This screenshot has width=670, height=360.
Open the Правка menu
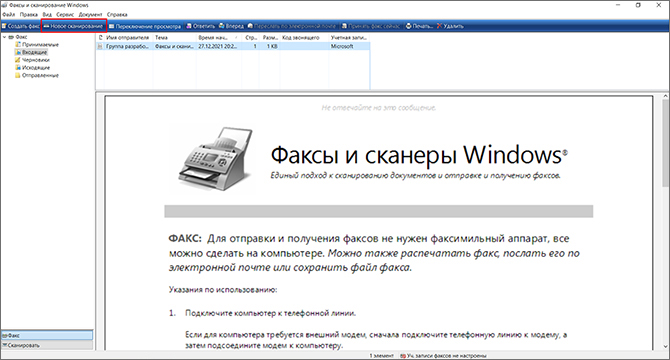click(29, 14)
